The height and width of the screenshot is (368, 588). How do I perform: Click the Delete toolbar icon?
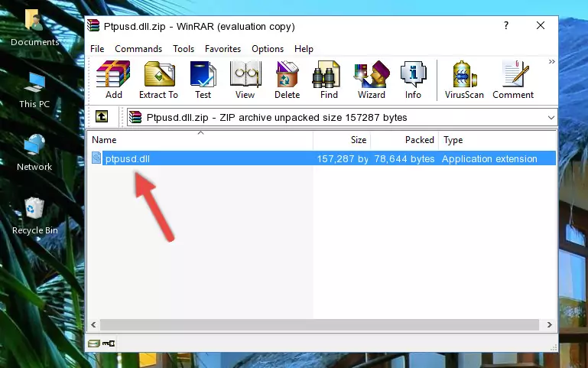288,80
